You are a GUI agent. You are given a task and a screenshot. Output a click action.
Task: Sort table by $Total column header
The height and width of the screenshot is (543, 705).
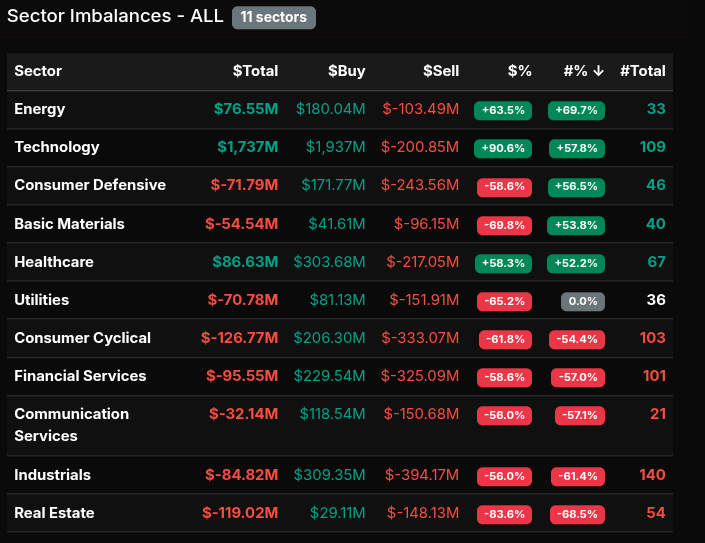point(255,71)
